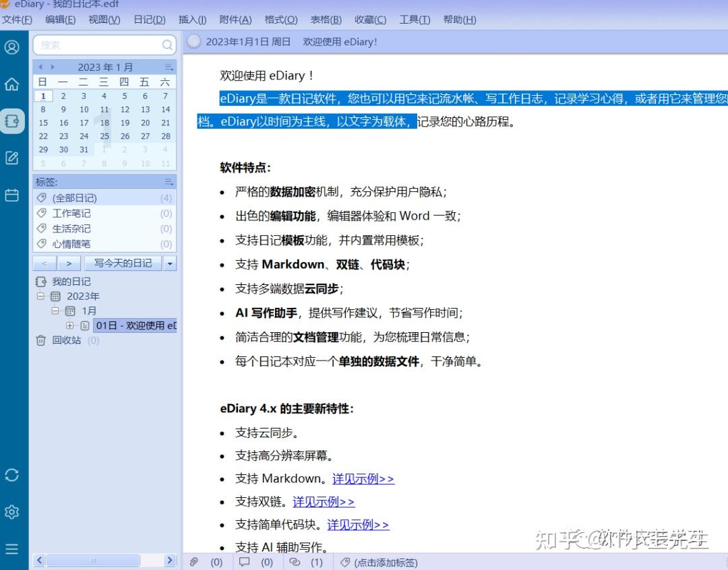The width and height of the screenshot is (728, 570).
Task: Open comments via the speech bubble icon
Action: 244,562
